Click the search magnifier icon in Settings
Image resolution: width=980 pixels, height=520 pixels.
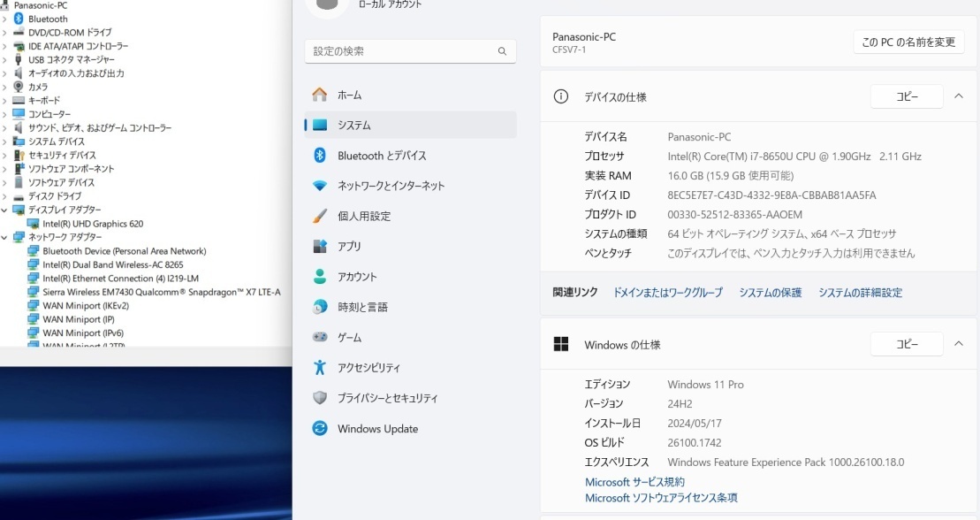pos(502,51)
